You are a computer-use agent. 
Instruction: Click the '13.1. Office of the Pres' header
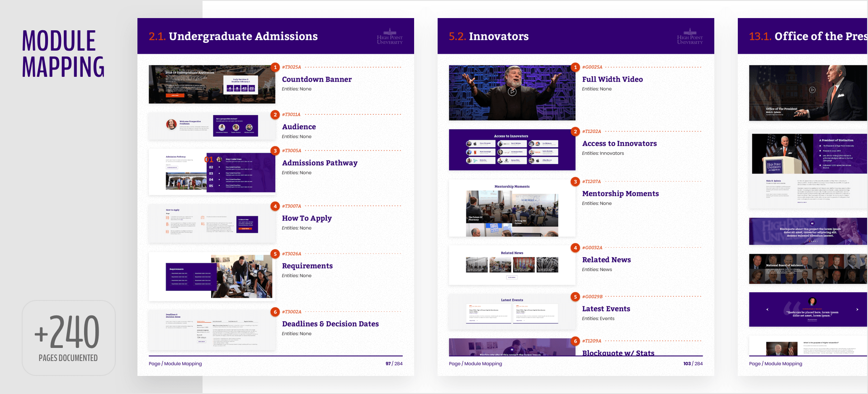pyautogui.click(x=808, y=37)
